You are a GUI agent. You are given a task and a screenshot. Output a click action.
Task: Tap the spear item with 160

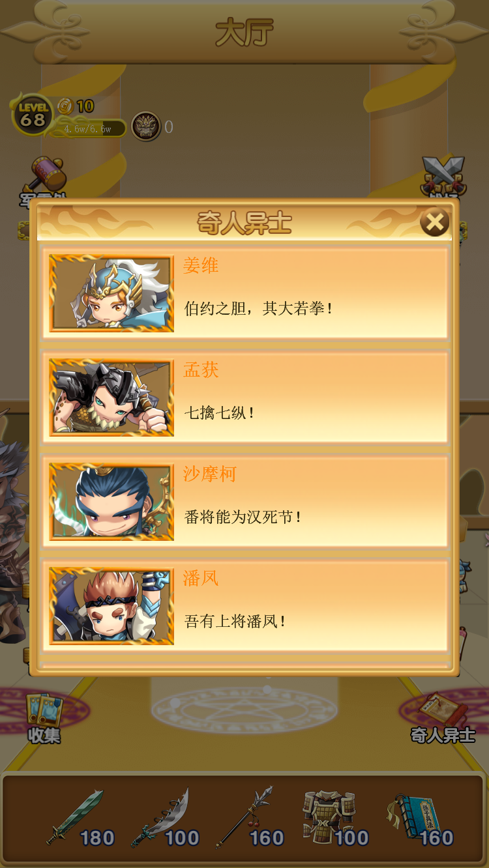pyautogui.click(x=250, y=818)
